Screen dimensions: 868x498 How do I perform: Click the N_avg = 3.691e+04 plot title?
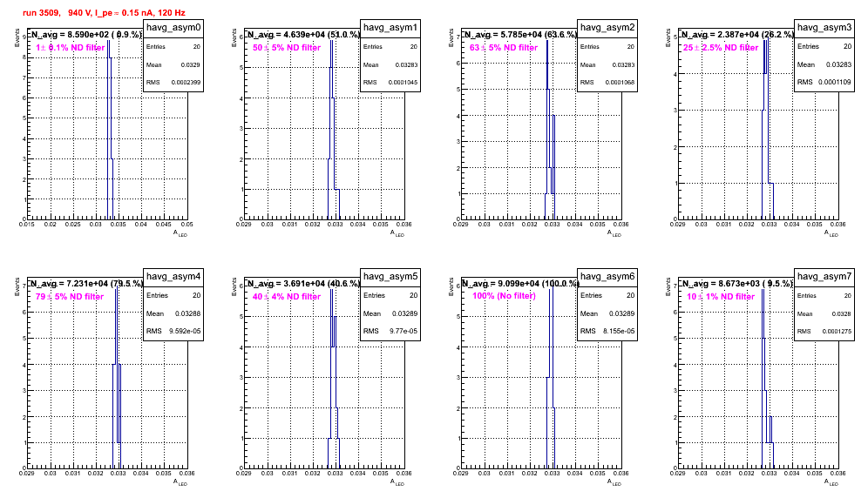point(303,284)
